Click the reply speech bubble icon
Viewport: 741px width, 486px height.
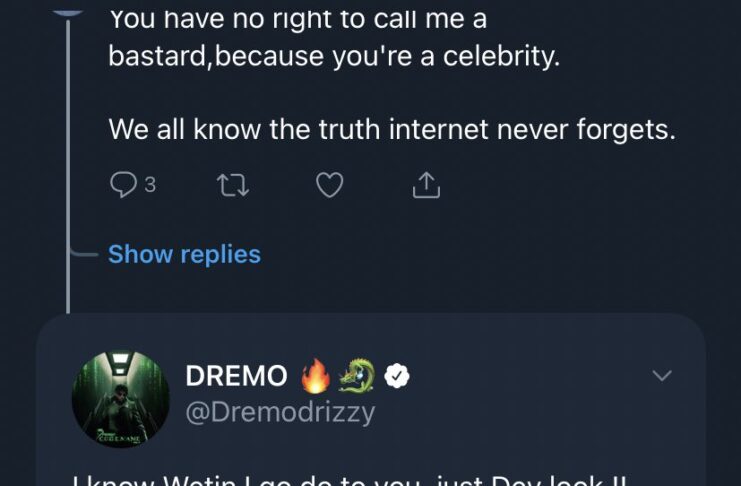click(x=122, y=185)
